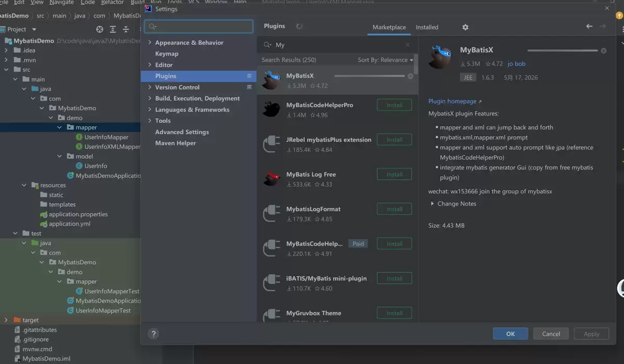Switch to the Installed tab
The image size is (624, 364).
click(x=427, y=27)
